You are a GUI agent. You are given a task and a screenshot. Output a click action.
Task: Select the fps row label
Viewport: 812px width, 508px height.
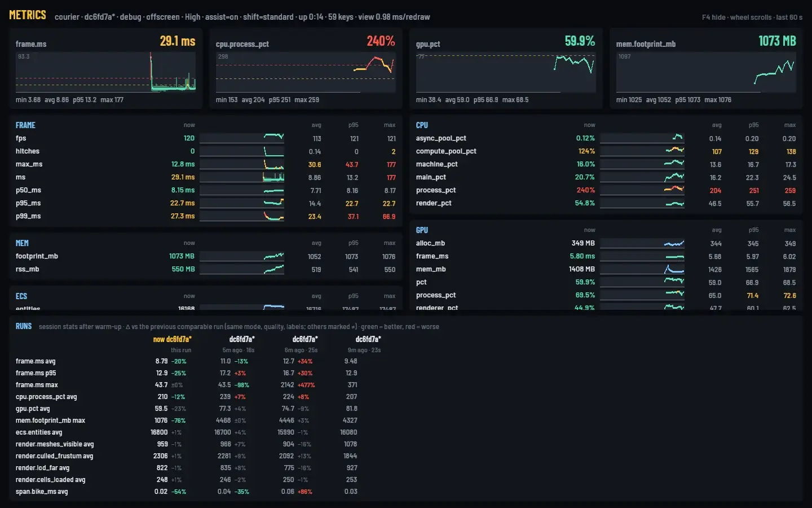pyautogui.click(x=21, y=138)
